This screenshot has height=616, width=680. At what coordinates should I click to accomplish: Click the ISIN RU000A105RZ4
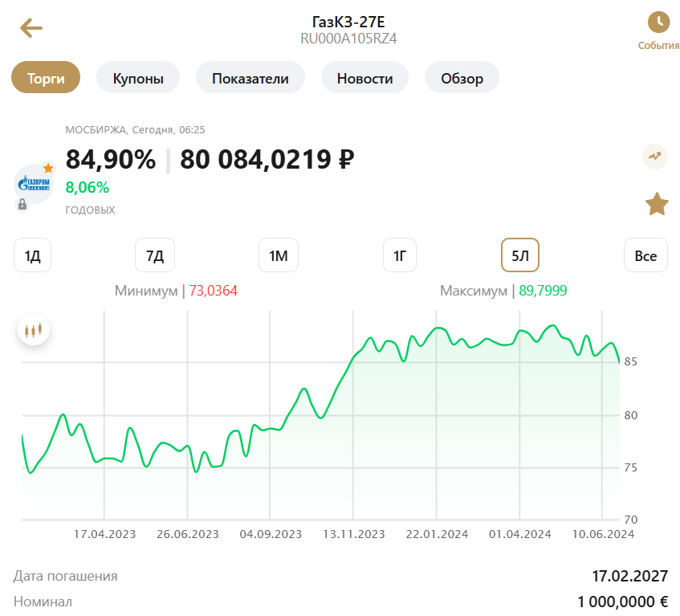tap(348, 39)
